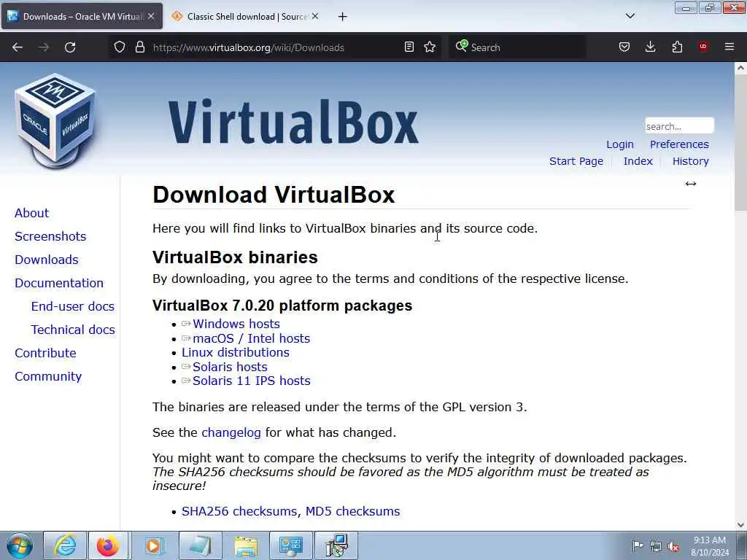747x560 pixels.
Task: Launch Internet Explorer from the taskbar
Action: pos(65,545)
